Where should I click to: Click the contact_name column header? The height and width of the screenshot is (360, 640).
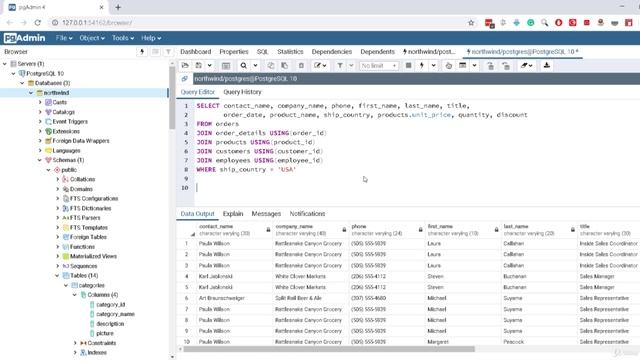(x=235, y=230)
